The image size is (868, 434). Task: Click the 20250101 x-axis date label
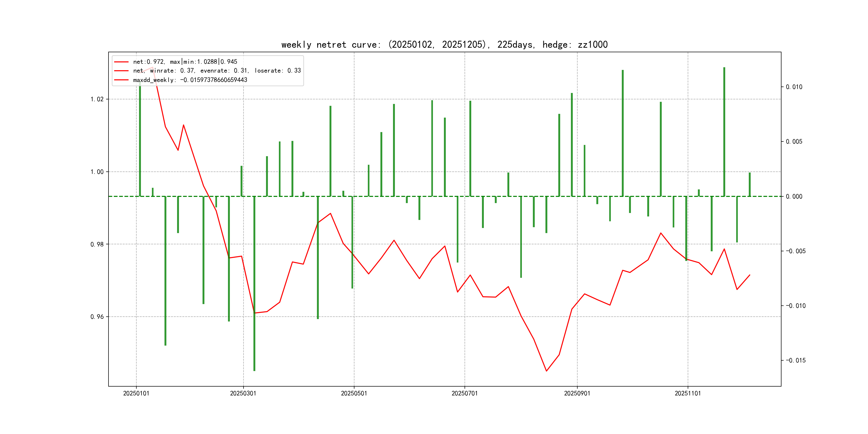point(136,393)
